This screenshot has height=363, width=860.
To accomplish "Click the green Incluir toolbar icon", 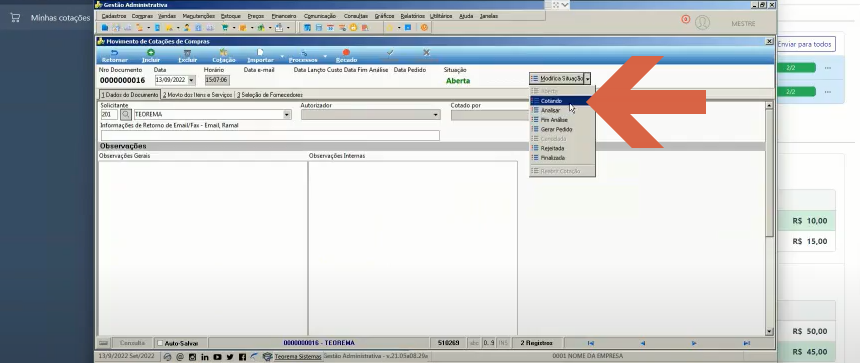I will tap(151, 53).
